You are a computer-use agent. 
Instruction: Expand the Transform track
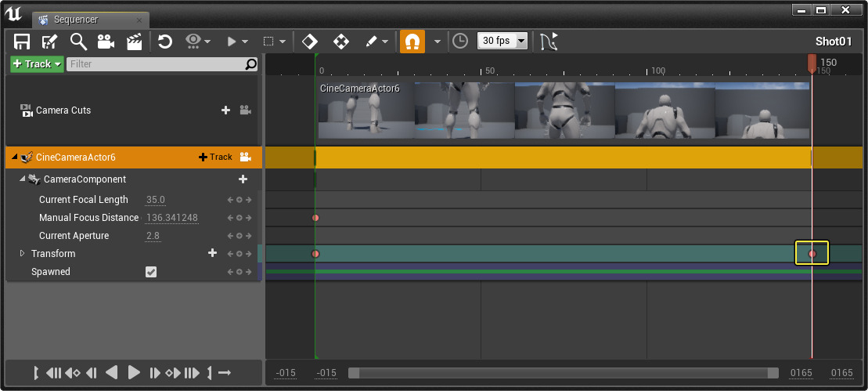[x=23, y=254]
